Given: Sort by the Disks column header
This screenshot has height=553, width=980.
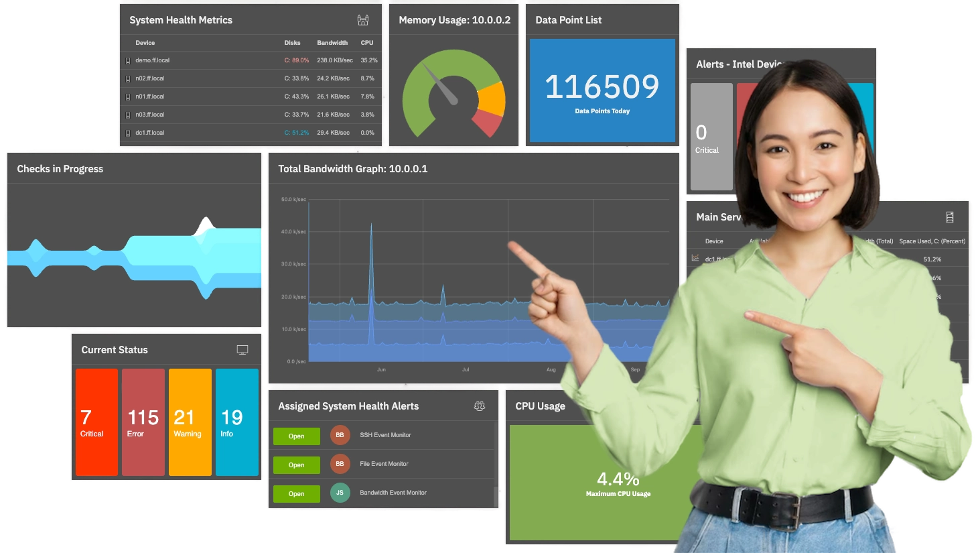Looking at the screenshot, I should (x=292, y=42).
